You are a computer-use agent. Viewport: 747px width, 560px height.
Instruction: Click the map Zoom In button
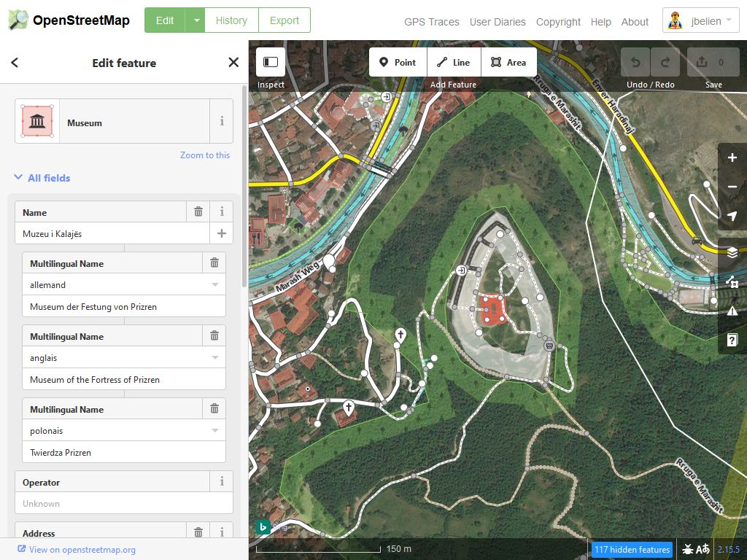pos(732,158)
